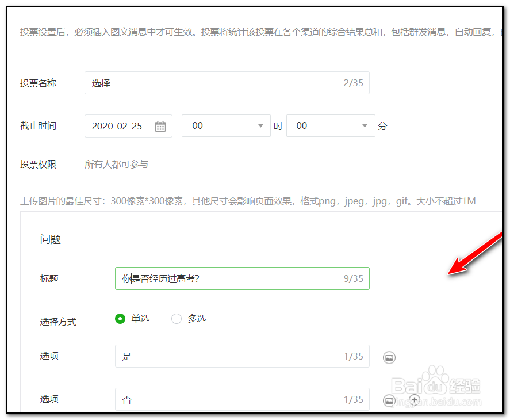
Task: Click the 选项二 input field
Action: (242, 399)
